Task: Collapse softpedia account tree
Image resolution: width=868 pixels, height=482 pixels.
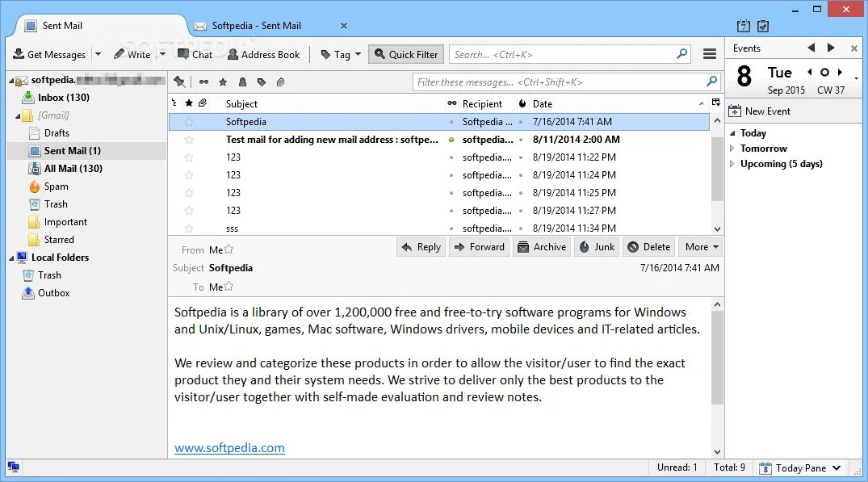Action: click(x=11, y=80)
